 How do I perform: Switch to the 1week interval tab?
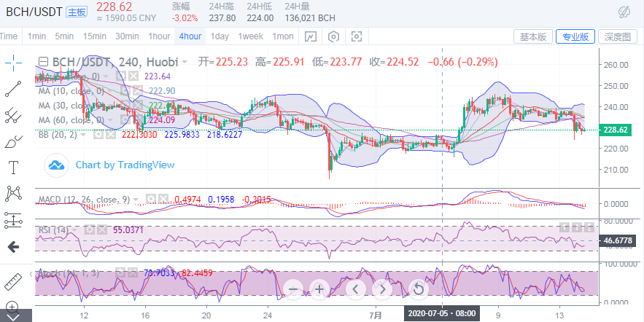[251, 36]
